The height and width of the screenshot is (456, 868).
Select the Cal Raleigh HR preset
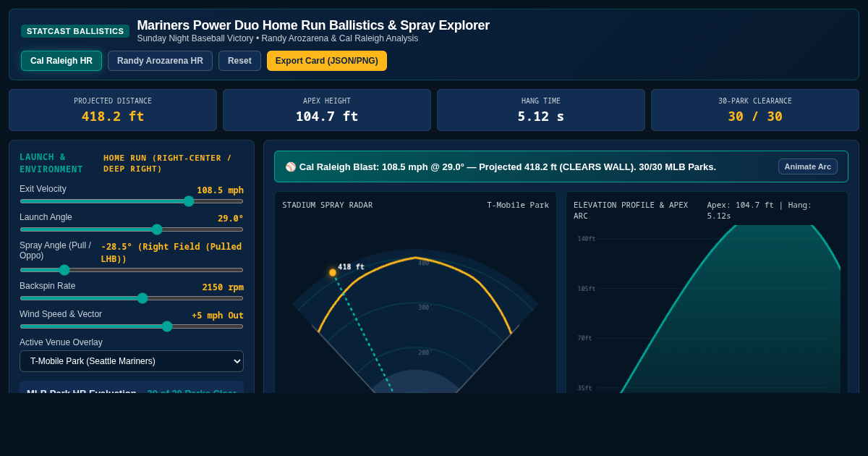61,61
